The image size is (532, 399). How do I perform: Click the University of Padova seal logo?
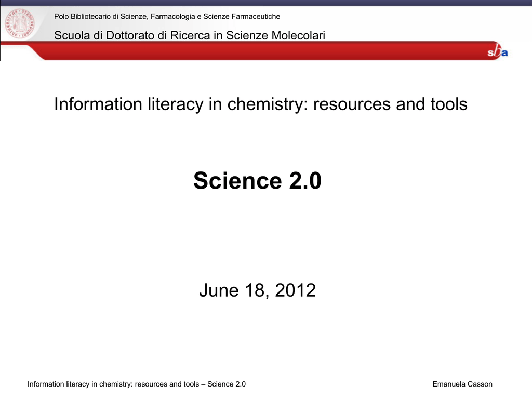click(20, 24)
